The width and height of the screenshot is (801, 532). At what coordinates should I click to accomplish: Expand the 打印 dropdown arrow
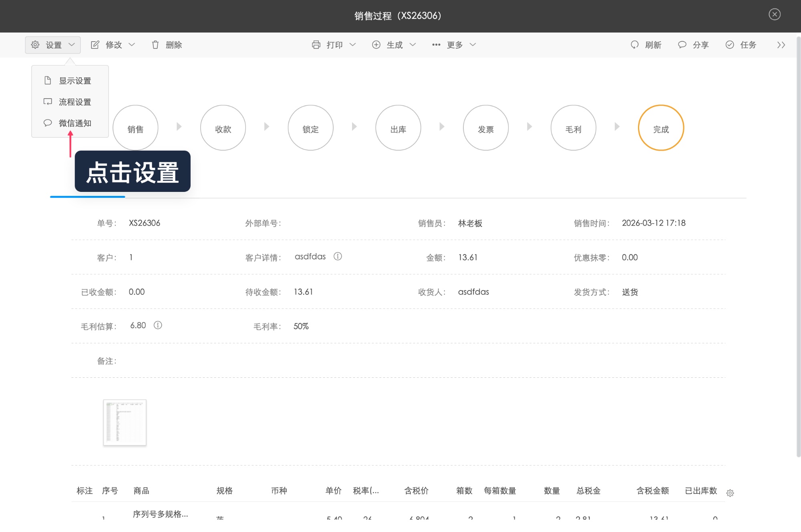(353, 44)
